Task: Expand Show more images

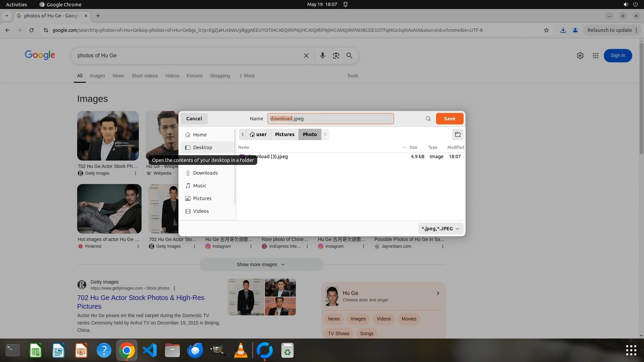Action: tap(261, 264)
